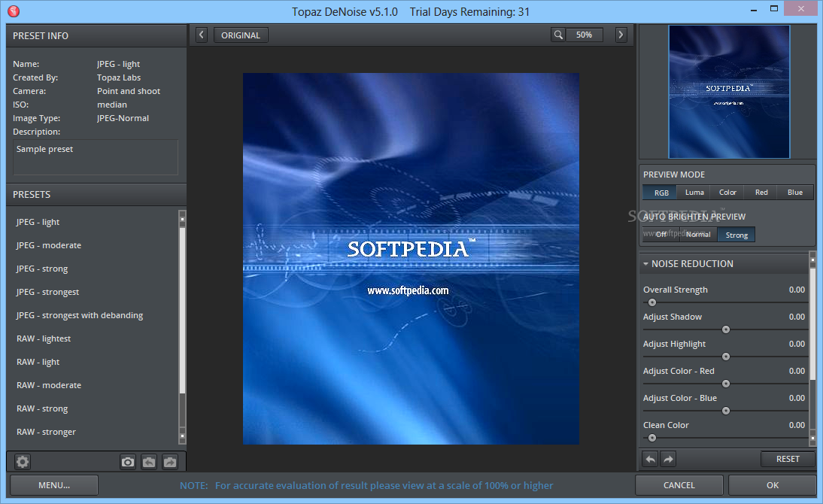This screenshot has height=504, width=823.
Task: Click the export preset arrow icon
Action: 170,462
